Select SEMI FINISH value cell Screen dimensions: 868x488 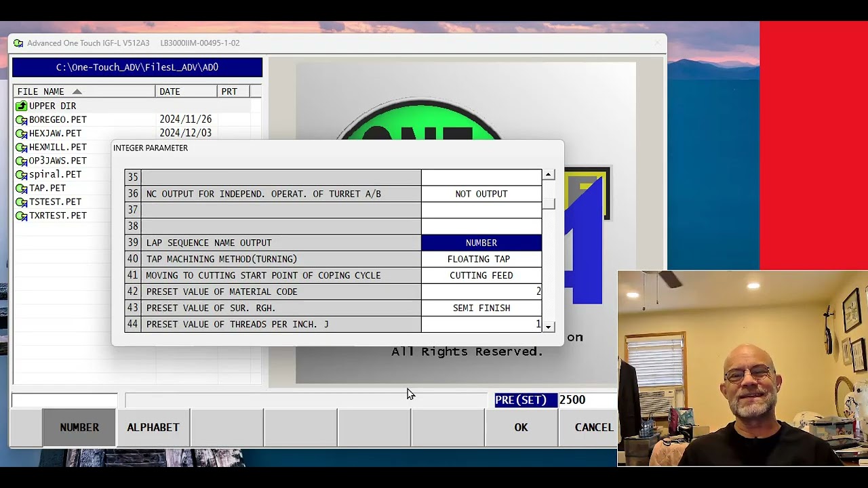[481, 308]
